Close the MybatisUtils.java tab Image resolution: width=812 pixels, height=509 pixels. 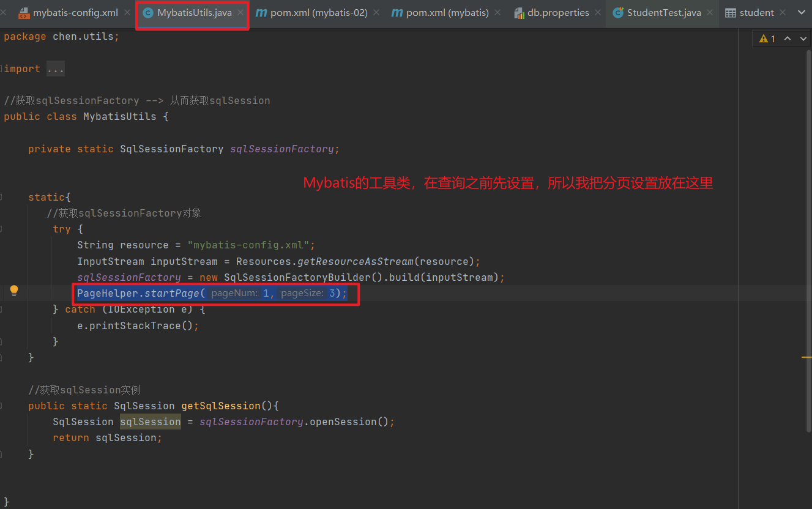240,13
